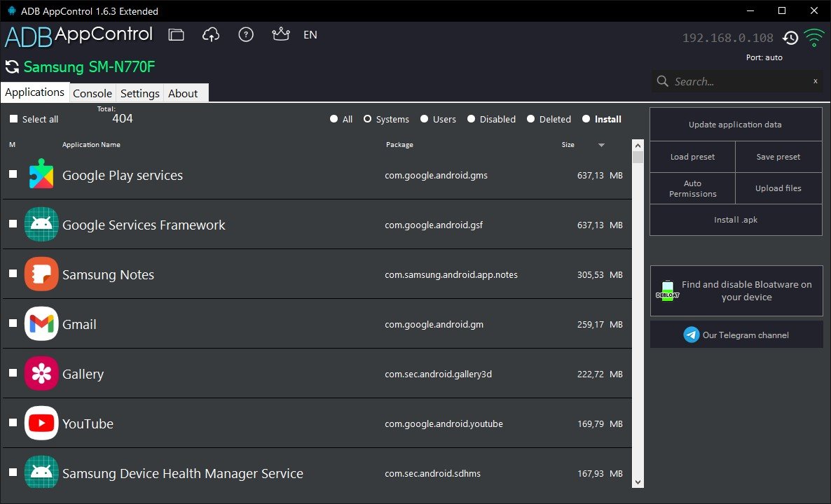The height and width of the screenshot is (504, 831).
Task: Click the 192.168.0.108 IP address
Action: tap(728, 38)
